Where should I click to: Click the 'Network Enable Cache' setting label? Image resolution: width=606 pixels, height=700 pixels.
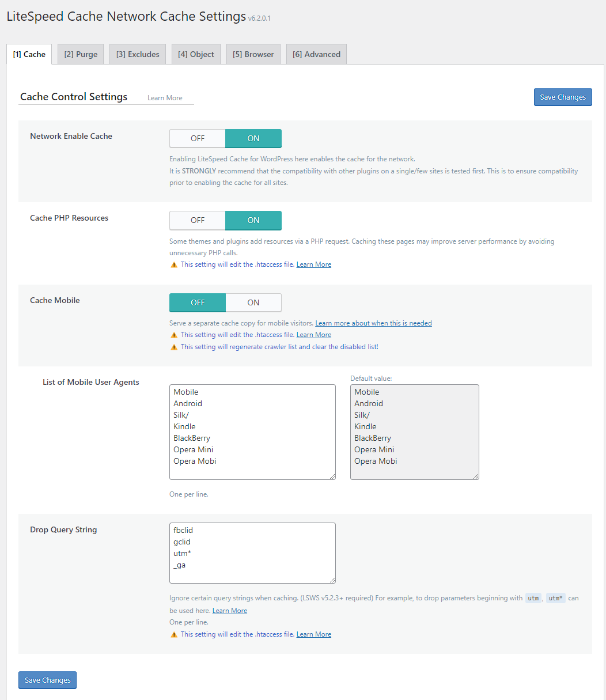click(71, 137)
